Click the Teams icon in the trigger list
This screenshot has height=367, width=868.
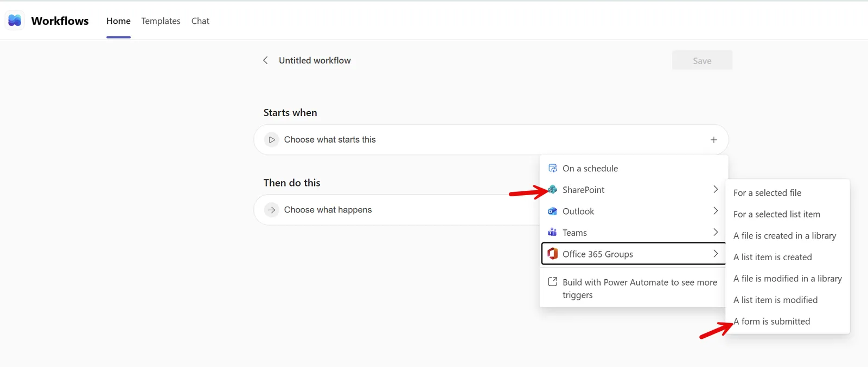(552, 233)
